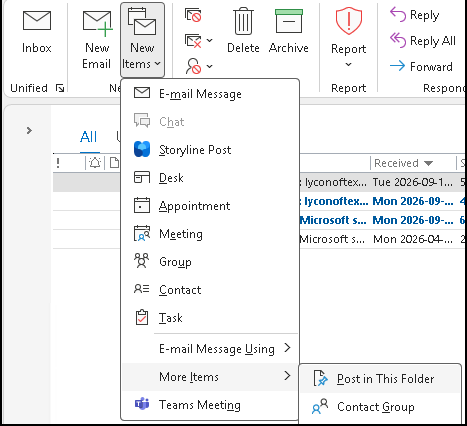Image resolution: width=467 pixels, height=426 pixels.
Task: Click the Forward button
Action: point(421,66)
